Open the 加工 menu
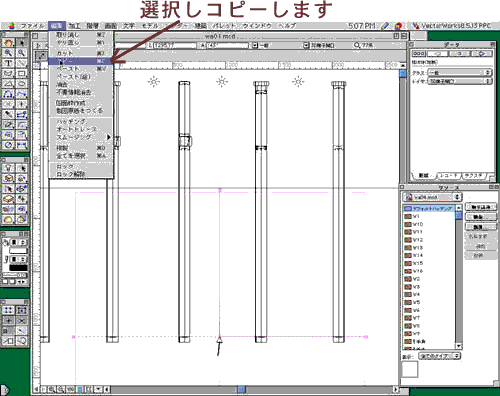Image resolution: width=500 pixels, height=396 pixels. (x=74, y=26)
